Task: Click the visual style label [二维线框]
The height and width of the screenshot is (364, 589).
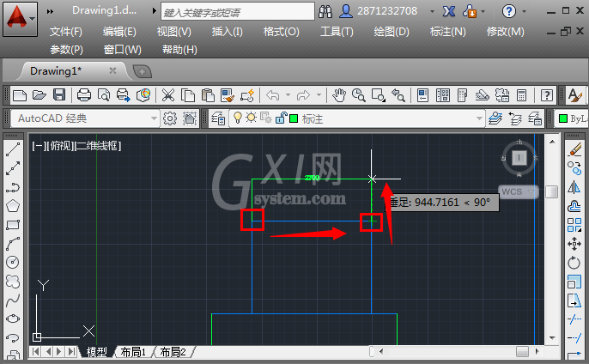Action: 98,146
